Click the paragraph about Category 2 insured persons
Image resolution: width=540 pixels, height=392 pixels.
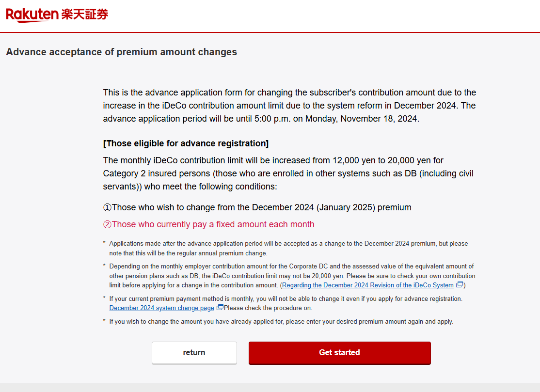(x=288, y=173)
